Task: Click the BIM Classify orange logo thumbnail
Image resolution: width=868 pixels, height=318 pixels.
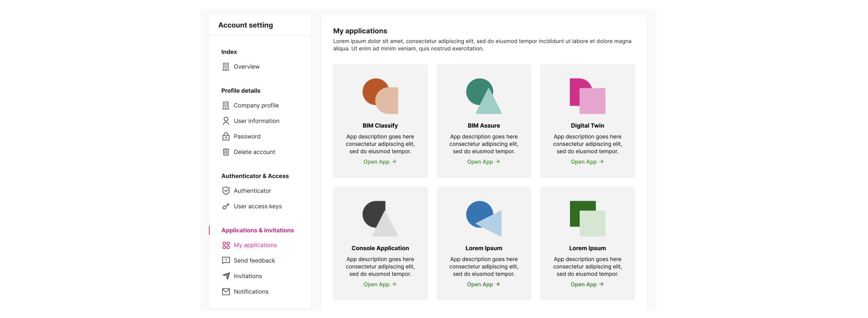Action: (380, 96)
